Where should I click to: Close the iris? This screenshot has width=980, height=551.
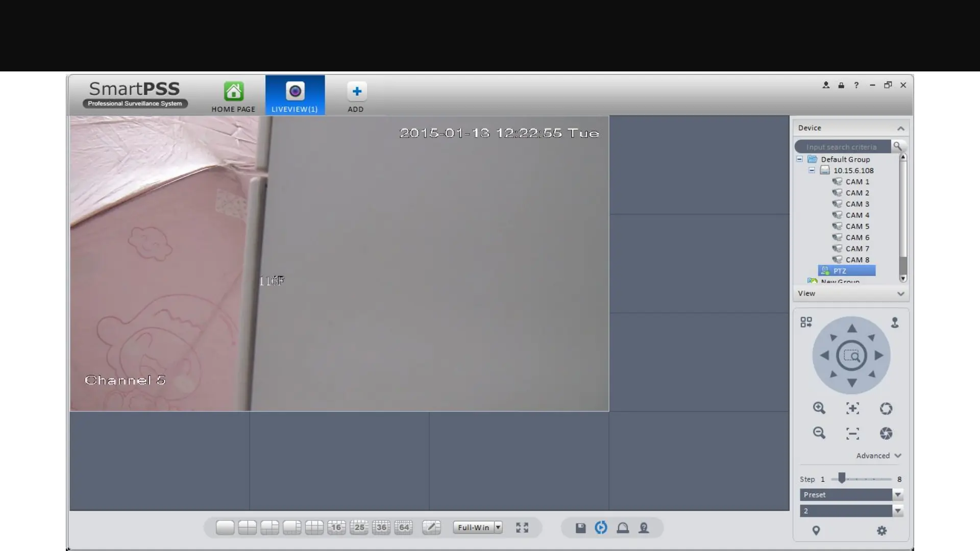click(x=886, y=434)
